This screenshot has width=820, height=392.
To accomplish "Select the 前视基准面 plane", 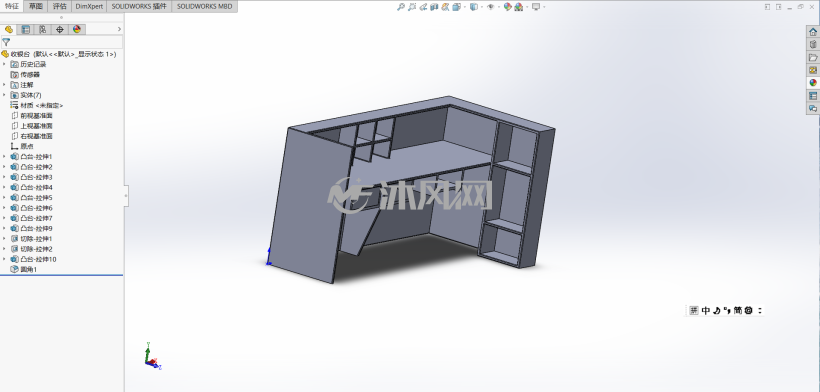I will tap(31, 116).
